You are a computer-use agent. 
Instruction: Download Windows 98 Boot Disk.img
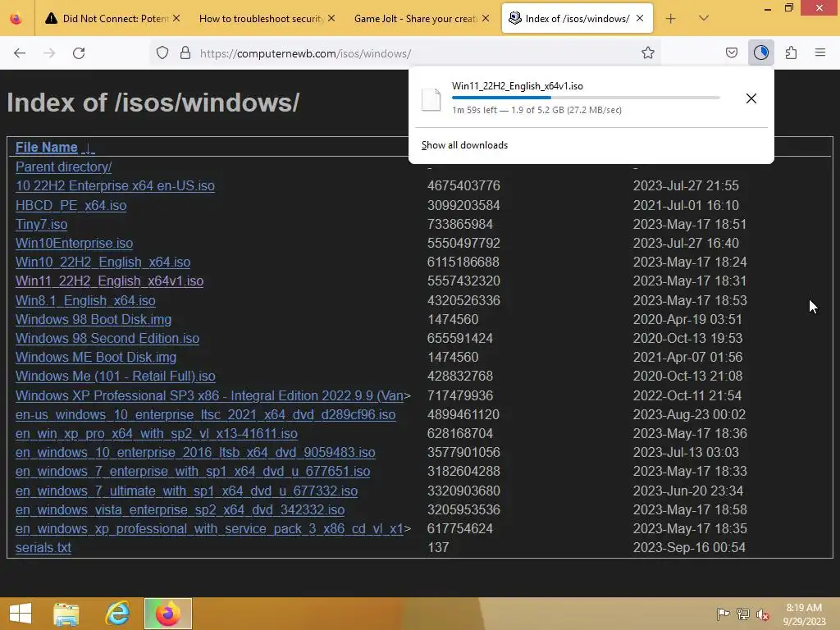(94, 320)
